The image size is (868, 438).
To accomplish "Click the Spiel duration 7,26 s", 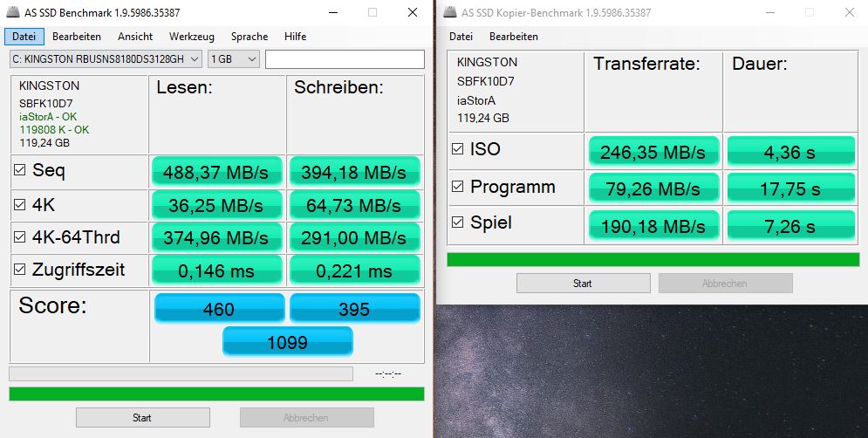I will (x=790, y=225).
